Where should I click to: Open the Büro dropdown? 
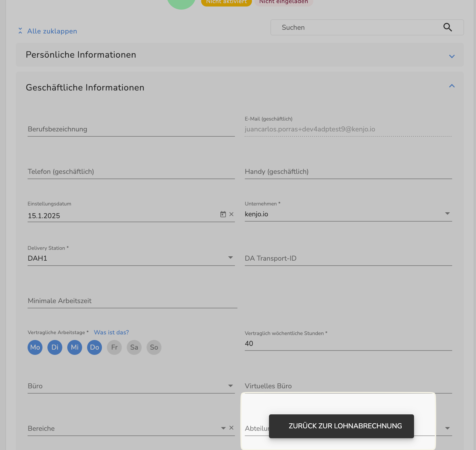tap(231, 386)
